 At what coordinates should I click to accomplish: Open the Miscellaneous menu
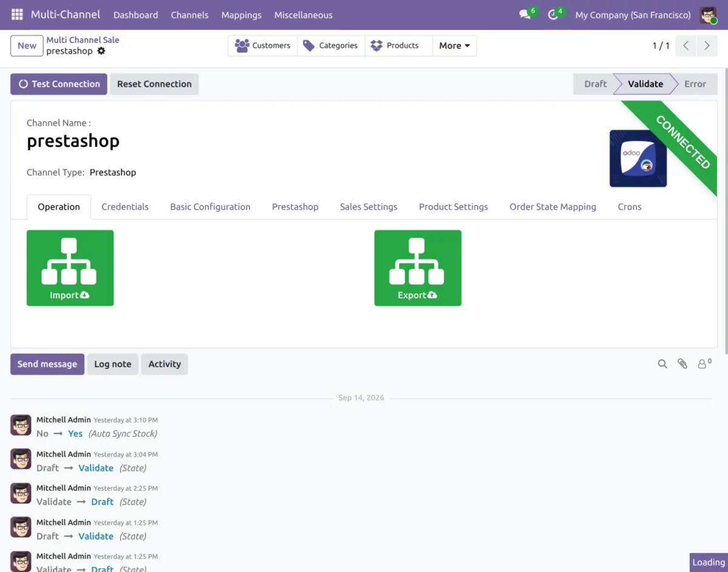click(303, 15)
